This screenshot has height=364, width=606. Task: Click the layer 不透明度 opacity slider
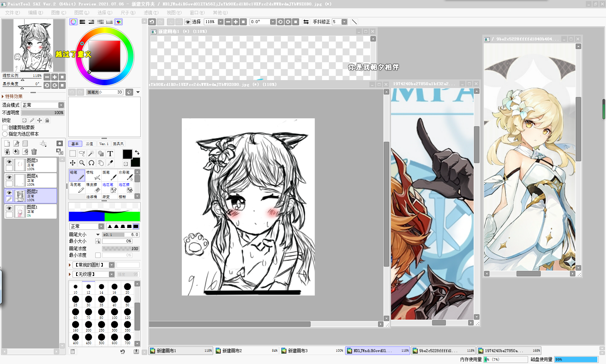43,113
